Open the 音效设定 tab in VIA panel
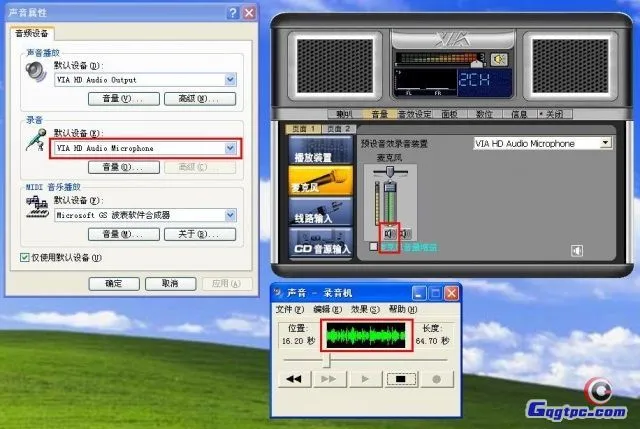Image resolution: width=640 pixels, height=429 pixels. 415,114
